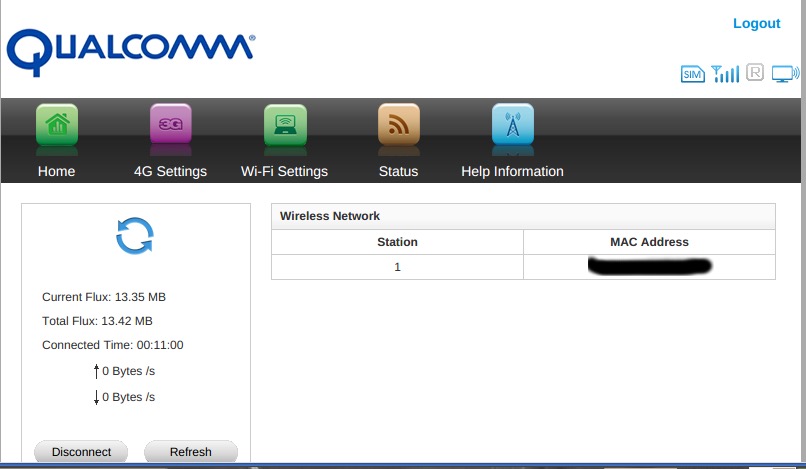806x469 pixels.
Task: Click the Logout link
Action: click(757, 24)
